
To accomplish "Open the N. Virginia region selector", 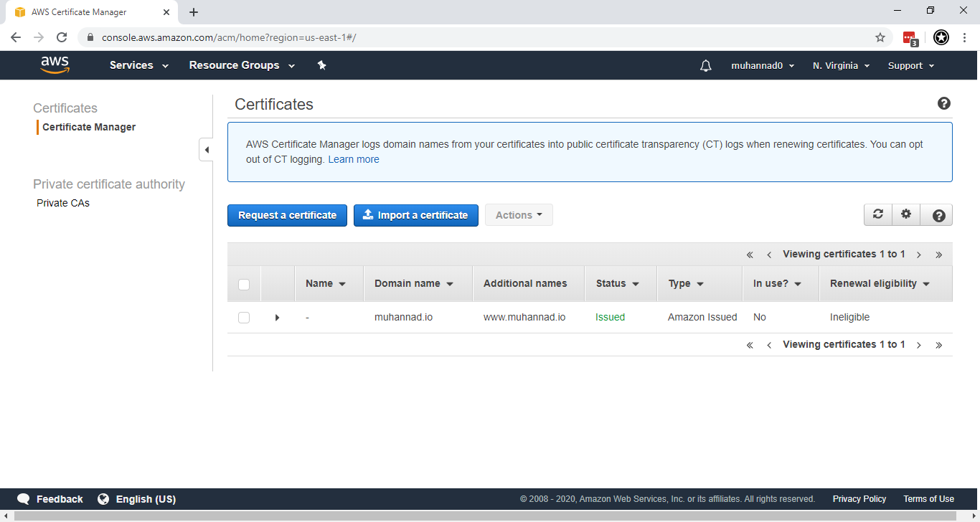I will (x=840, y=65).
